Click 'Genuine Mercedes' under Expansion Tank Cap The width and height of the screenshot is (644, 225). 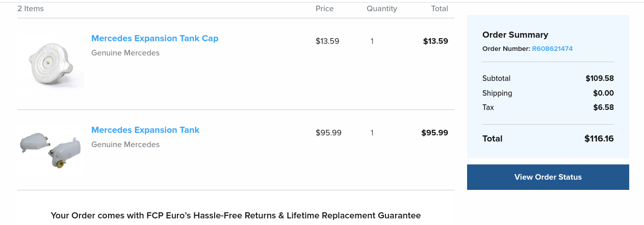click(x=125, y=53)
